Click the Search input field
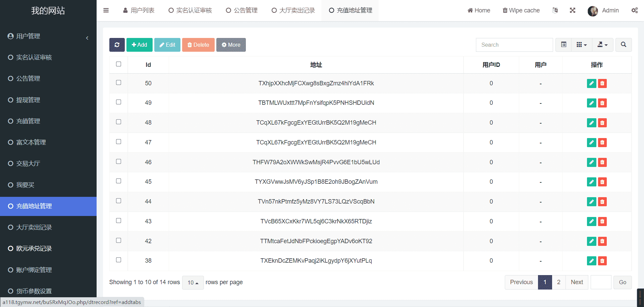Screen dimensions: 644x307 point(514,45)
